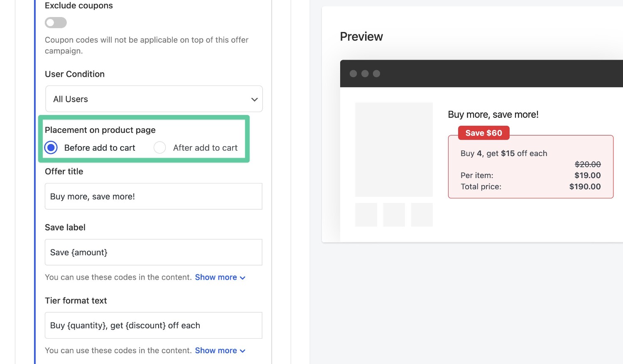Select the Buy 4 offer box in preview
The width and height of the screenshot is (623, 364).
pos(531,167)
